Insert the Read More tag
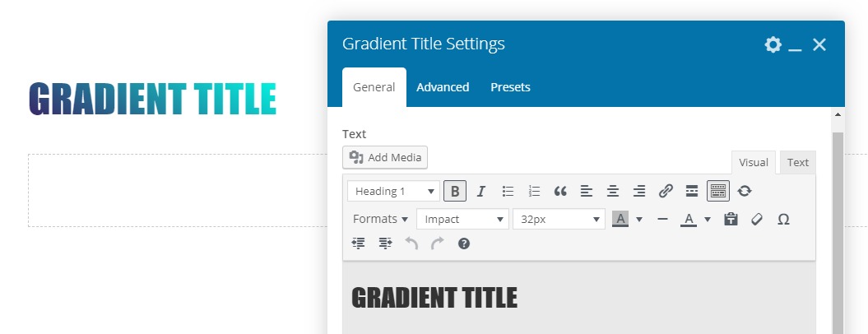 tap(692, 191)
